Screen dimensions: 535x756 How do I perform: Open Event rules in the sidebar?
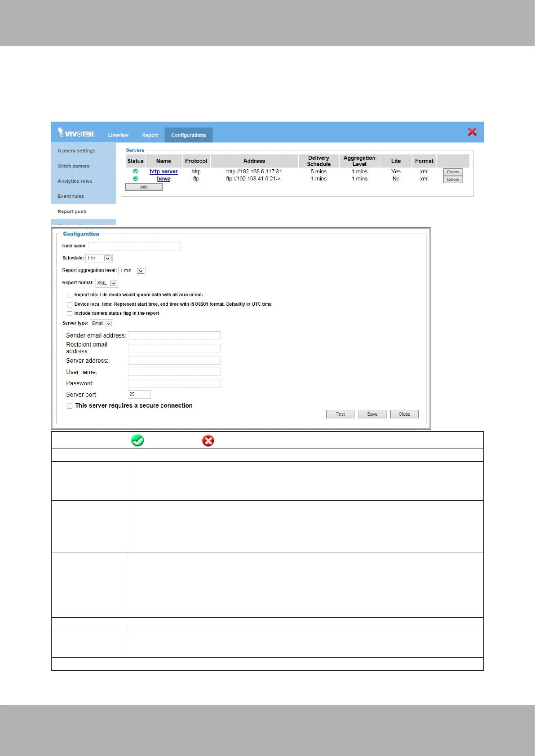click(71, 196)
